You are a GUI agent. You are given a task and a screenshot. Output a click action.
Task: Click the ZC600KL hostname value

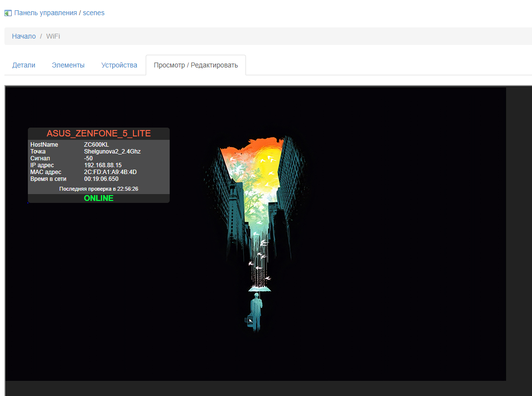pos(96,145)
